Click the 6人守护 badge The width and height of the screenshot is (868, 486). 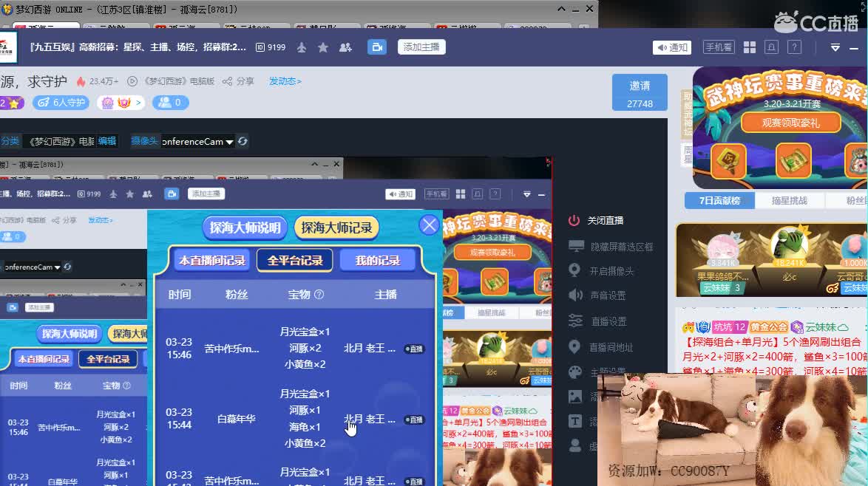point(61,102)
